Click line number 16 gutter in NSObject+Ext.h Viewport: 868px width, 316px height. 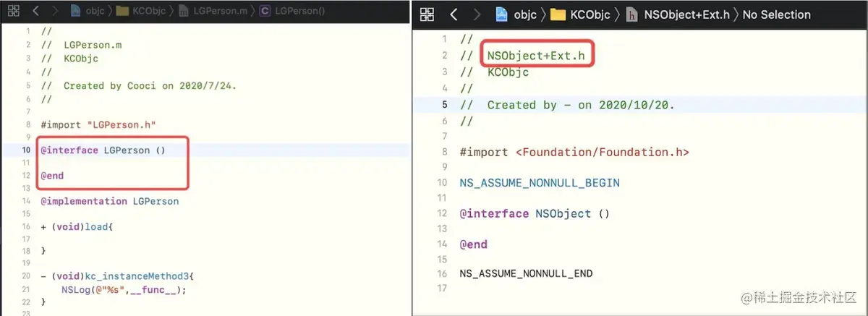point(443,273)
